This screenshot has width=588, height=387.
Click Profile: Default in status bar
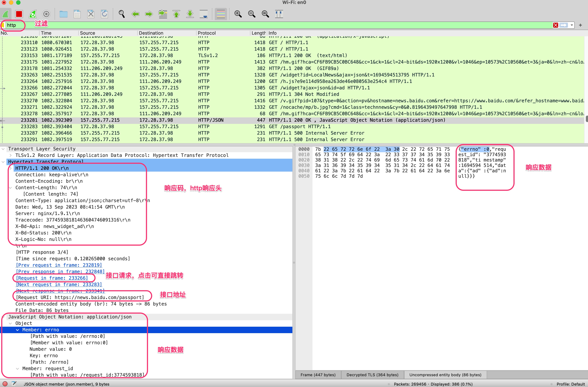570,384
